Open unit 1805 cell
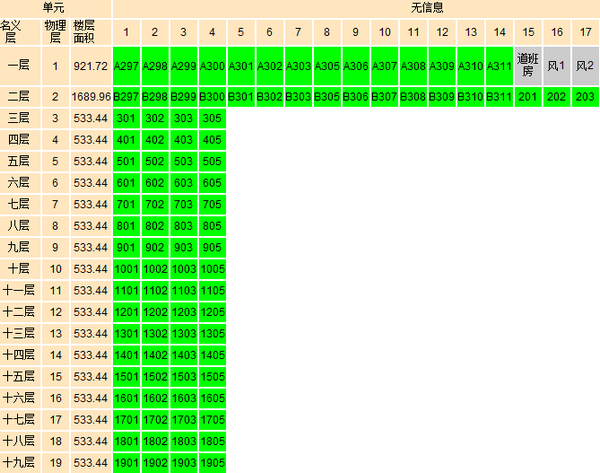Screen dimensions: 600x473 (x=212, y=441)
